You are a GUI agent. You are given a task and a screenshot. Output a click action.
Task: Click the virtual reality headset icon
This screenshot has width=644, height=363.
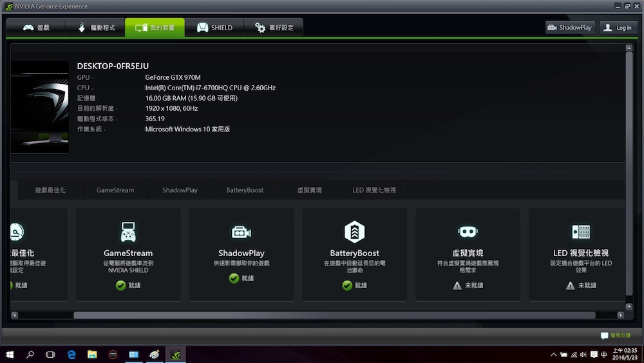468,232
